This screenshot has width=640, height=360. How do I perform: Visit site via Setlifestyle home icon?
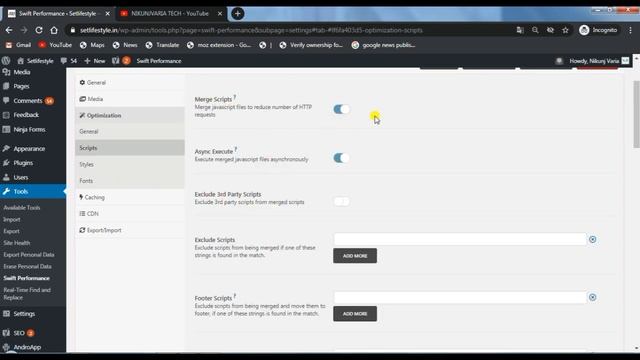click(x=35, y=61)
